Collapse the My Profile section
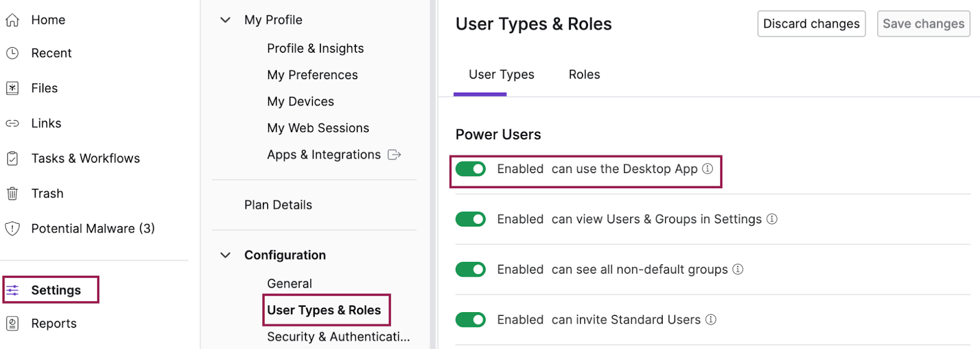Screen dimensions: 980x349 pyautogui.click(x=225, y=20)
